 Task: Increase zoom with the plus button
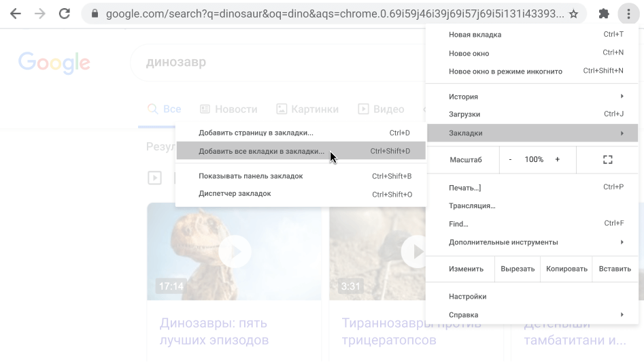[558, 159]
